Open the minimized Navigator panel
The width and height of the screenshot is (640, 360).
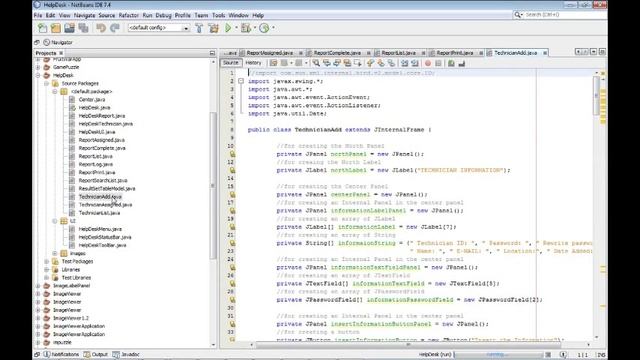point(58,42)
